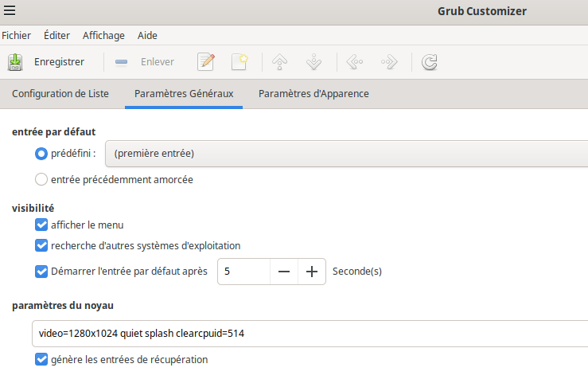The image size is (588, 391).
Task: Click the right arrow submenu icon
Action: (389, 62)
